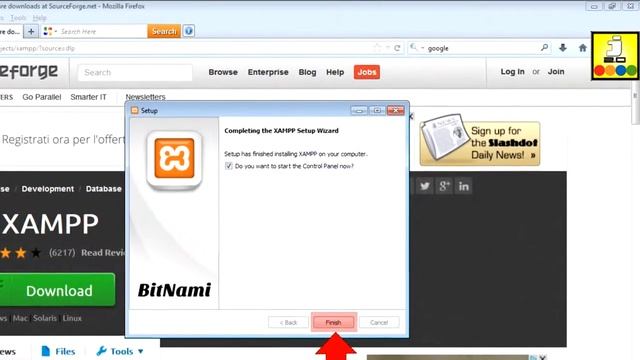Click the Solaris platform link
Image resolution: width=640 pixels, height=360 pixels.
[x=45, y=318]
